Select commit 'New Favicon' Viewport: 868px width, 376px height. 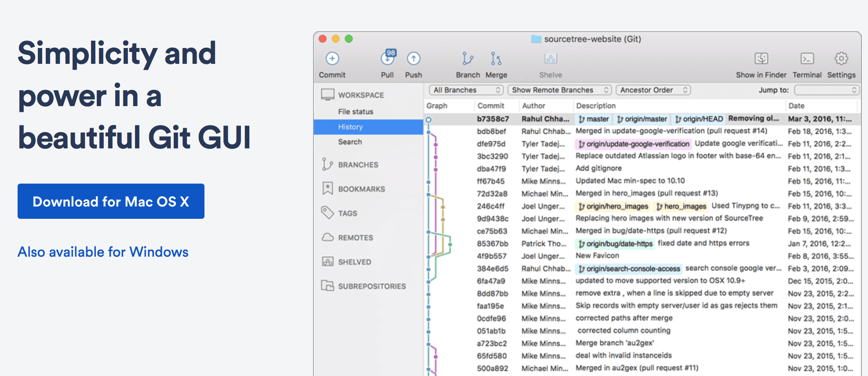tap(642, 256)
